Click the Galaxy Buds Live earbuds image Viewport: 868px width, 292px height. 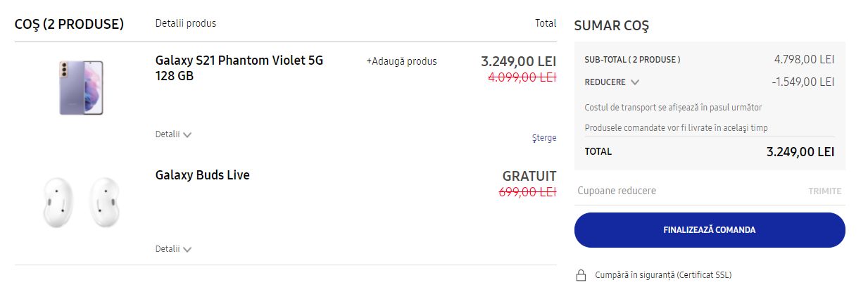click(81, 202)
